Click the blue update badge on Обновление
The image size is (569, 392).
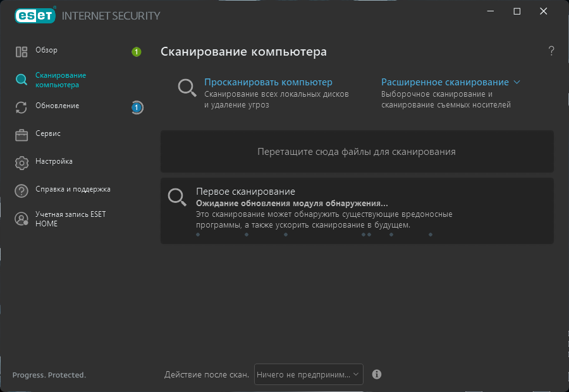[x=137, y=107]
